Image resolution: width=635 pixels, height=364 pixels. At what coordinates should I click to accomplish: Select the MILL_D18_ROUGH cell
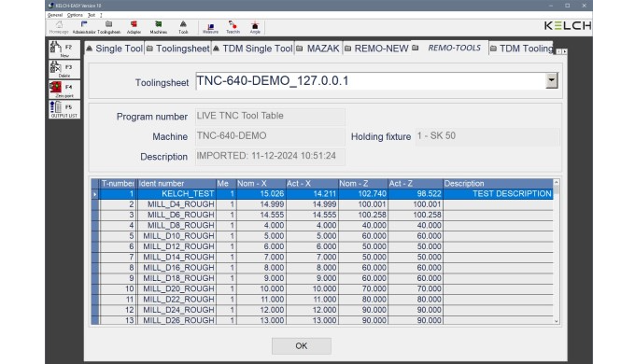coord(176,278)
